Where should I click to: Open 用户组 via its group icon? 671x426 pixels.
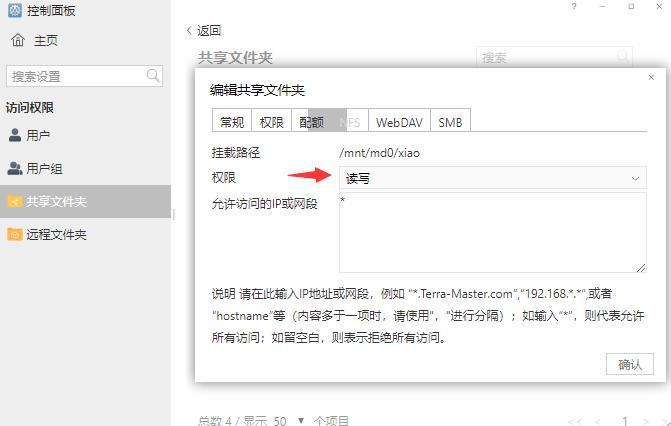(15, 169)
